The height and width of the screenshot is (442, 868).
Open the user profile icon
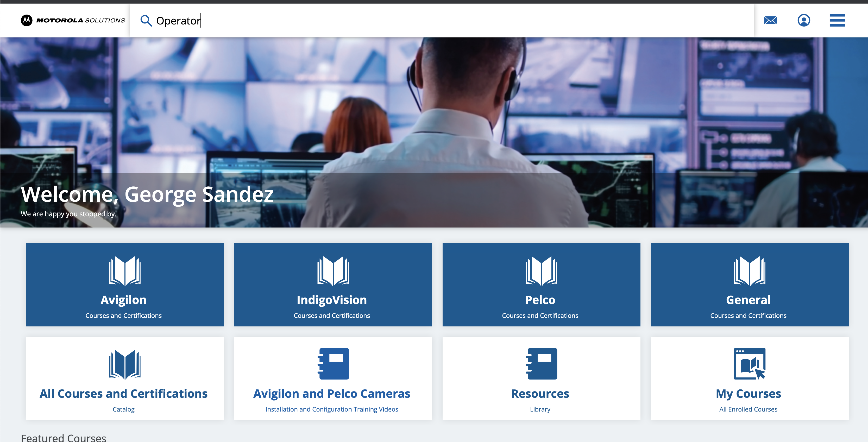tap(804, 20)
